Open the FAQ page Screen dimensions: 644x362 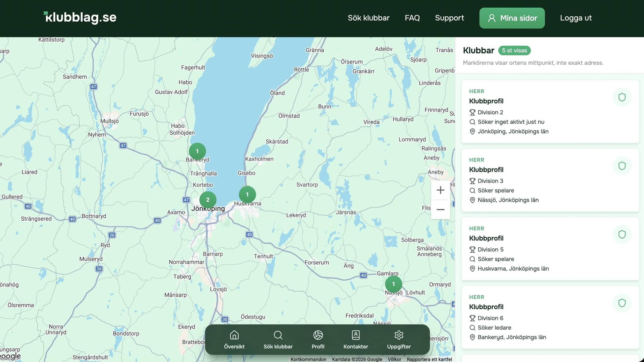[x=412, y=18]
